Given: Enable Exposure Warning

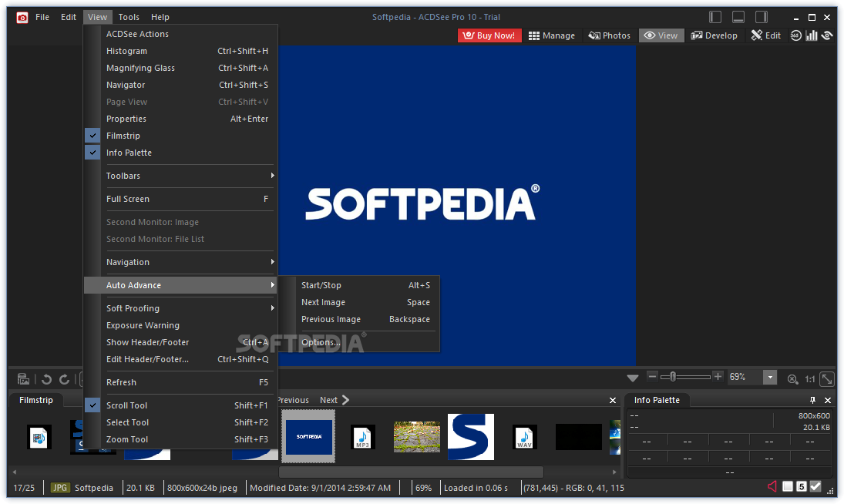Looking at the screenshot, I should coord(180,325).
